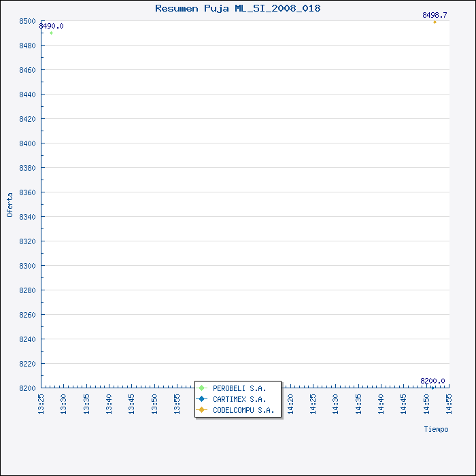The image size is (476, 476).
Task: Click the 8200.0 value label
Action: pyautogui.click(x=432, y=381)
